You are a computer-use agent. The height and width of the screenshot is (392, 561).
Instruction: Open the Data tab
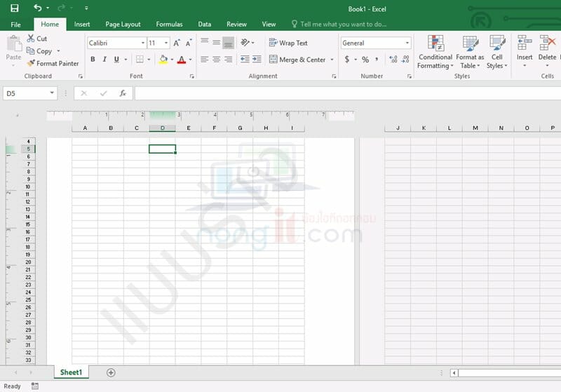204,25
